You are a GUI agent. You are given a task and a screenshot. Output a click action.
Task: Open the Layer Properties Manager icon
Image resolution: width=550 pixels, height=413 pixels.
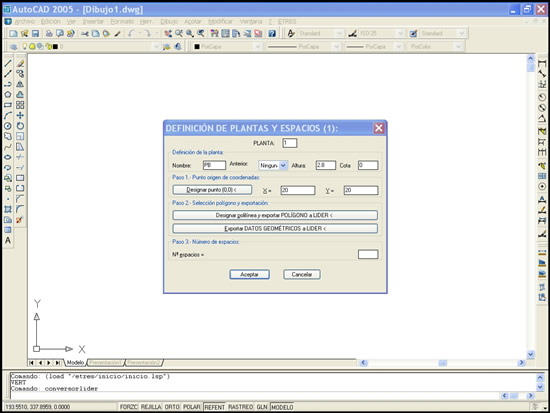[x=13, y=47]
